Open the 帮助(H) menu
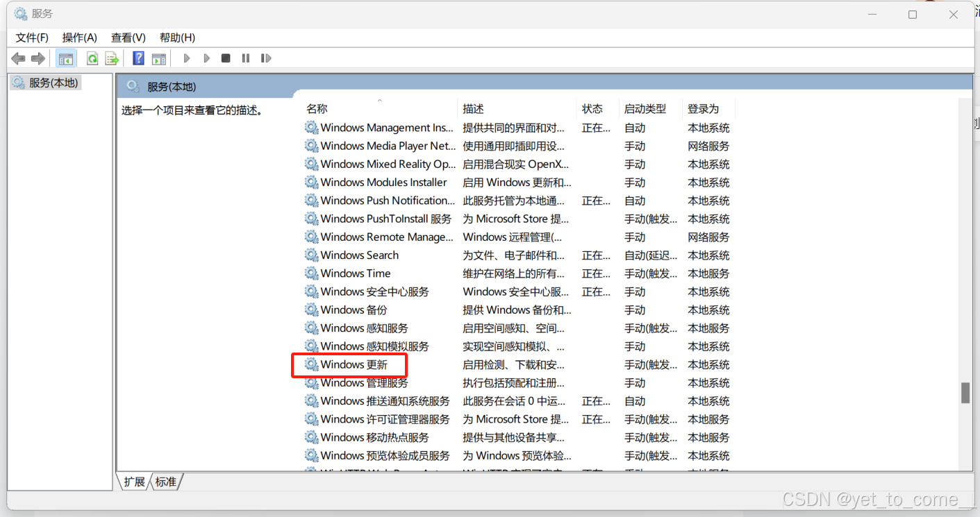Viewport: 980px width, 517px height. point(177,37)
